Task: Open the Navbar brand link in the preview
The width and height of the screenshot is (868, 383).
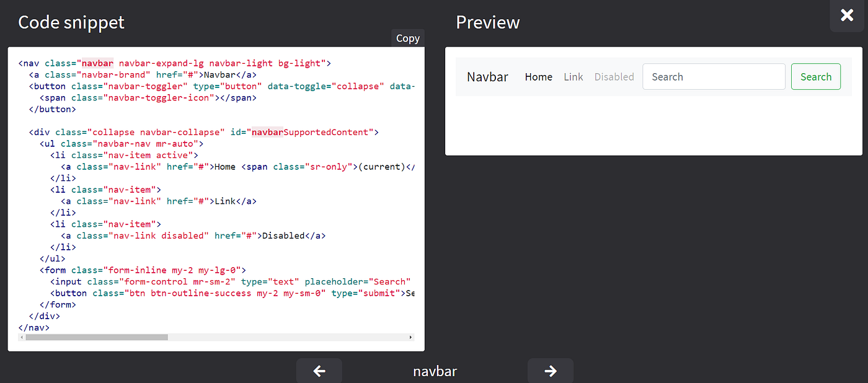Action: (x=487, y=76)
